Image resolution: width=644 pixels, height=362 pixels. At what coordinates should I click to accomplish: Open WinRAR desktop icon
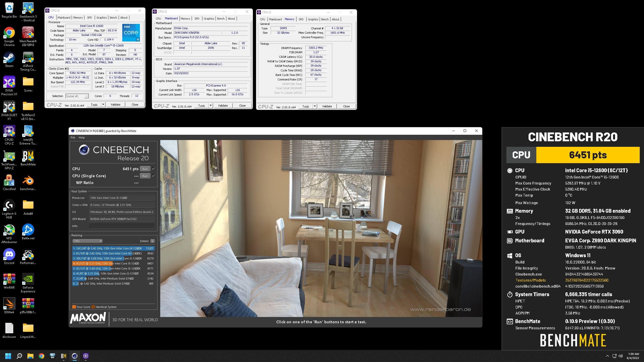click(9, 281)
